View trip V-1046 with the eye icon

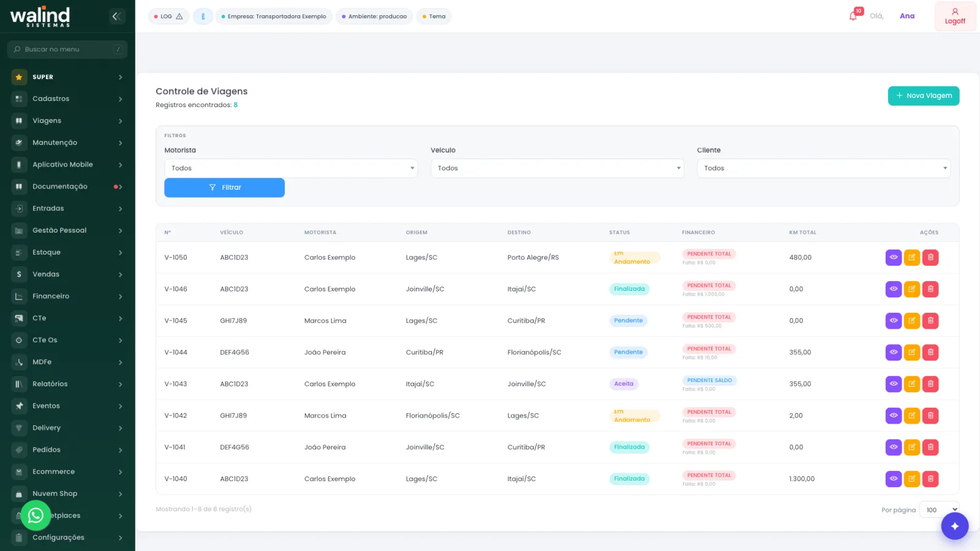pyautogui.click(x=894, y=289)
